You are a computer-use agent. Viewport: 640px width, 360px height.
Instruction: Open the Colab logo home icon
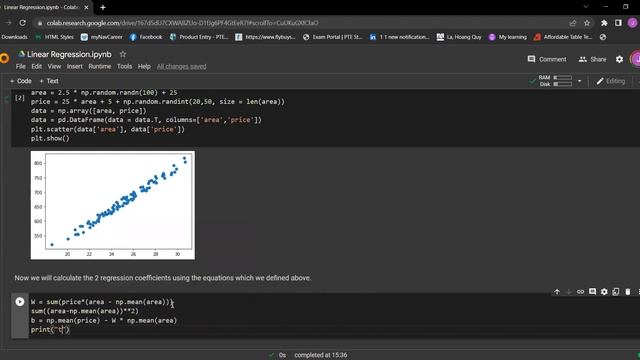click(4, 58)
